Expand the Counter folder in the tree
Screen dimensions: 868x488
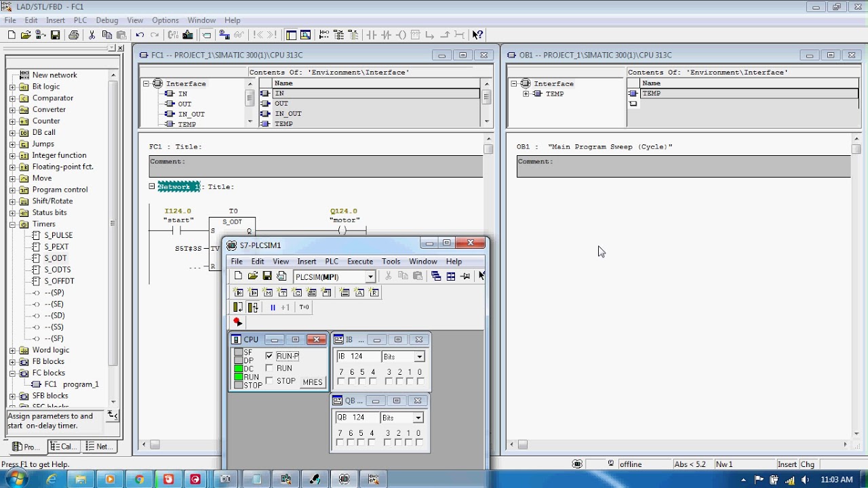[12, 121]
